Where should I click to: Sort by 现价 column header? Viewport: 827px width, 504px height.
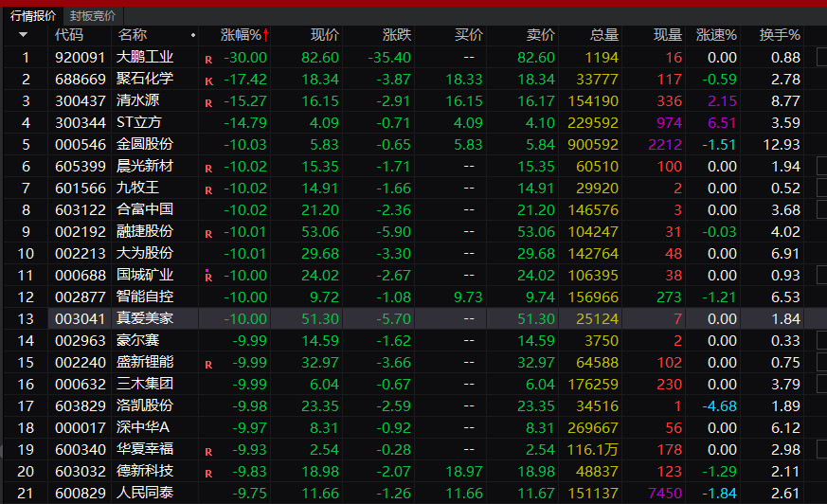click(x=324, y=35)
